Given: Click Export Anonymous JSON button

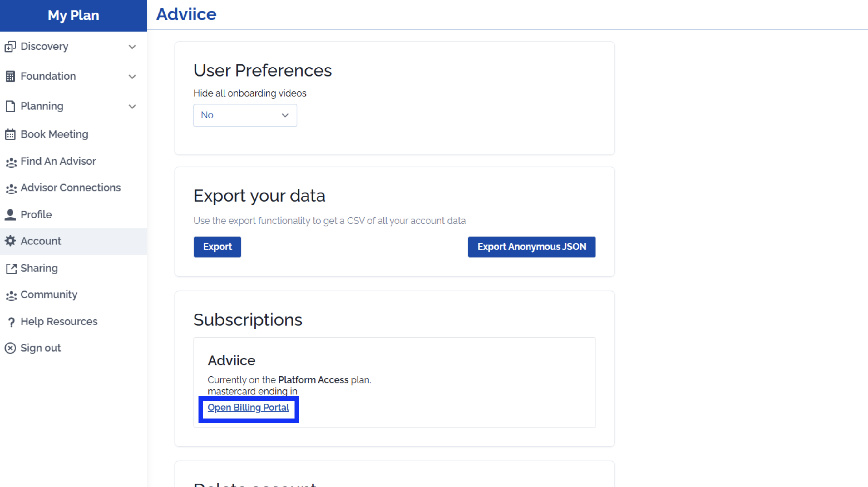Looking at the screenshot, I should point(531,247).
